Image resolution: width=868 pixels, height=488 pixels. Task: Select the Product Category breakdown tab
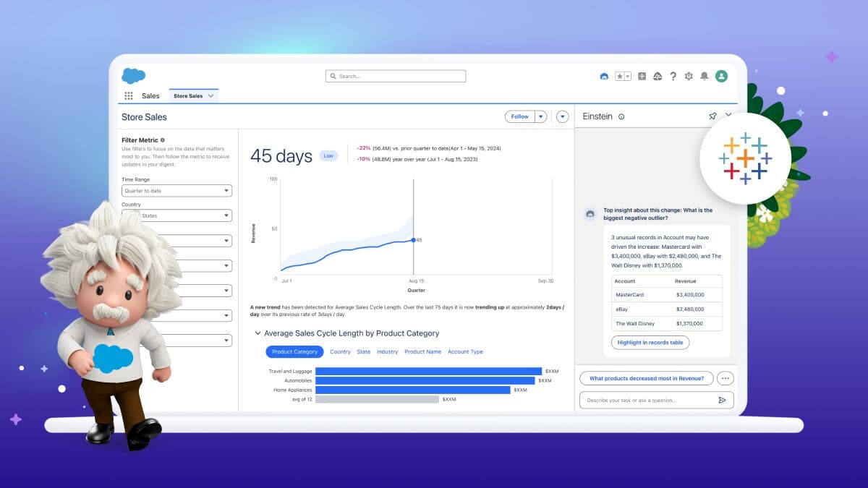[294, 351]
